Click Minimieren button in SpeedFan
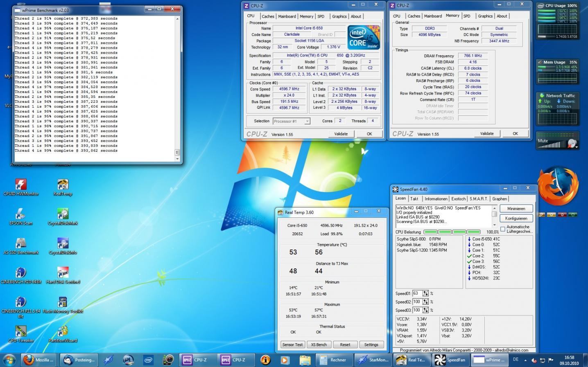The image size is (588, 367). (x=516, y=209)
